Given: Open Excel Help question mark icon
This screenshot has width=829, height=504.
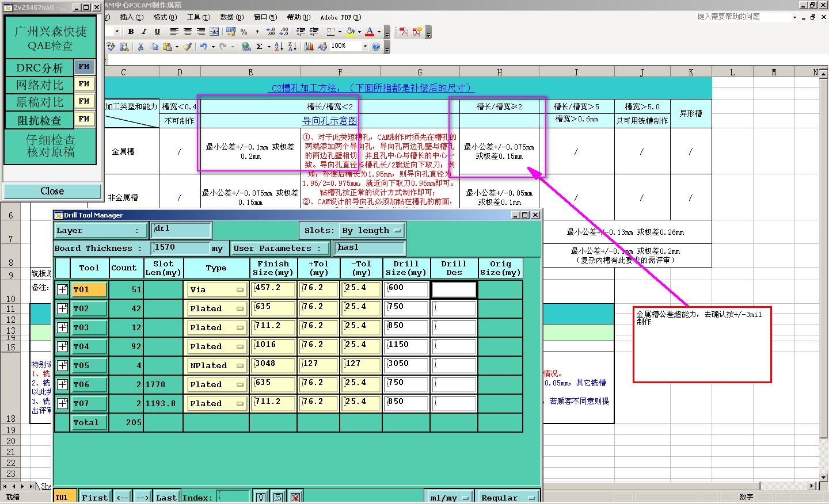Looking at the screenshot, I should (376, 47).
